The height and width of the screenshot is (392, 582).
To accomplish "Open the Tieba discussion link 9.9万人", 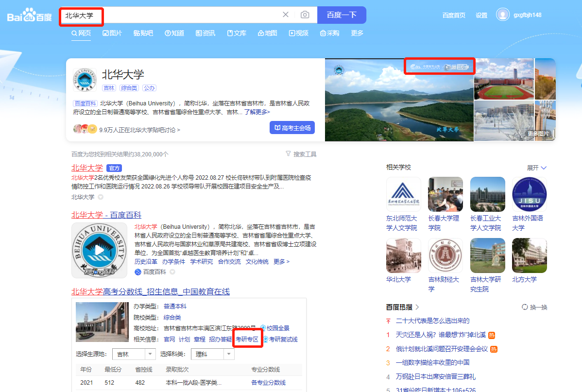I will [x=139, y=130].
